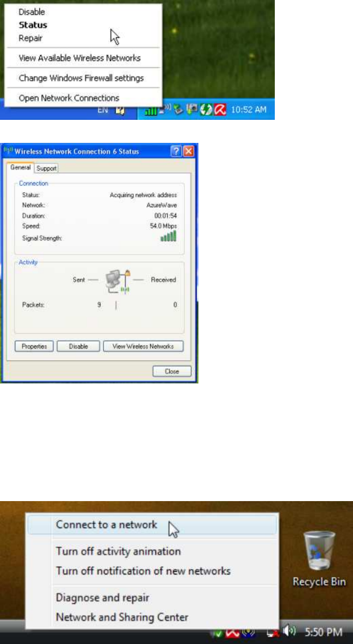Click the volume speaker tray icon
The height and width of the screenshot is (644, 353).
click(x=289, y=631)
